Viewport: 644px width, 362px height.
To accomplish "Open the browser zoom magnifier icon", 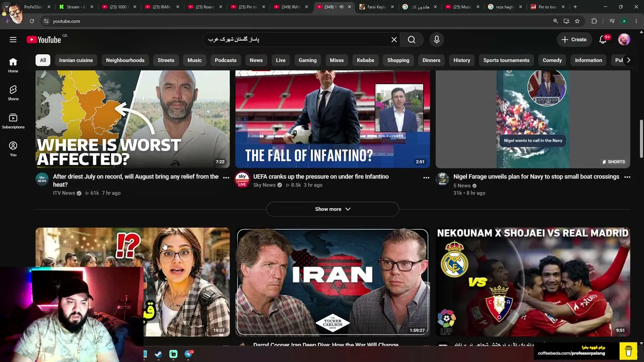I will 555,21.
